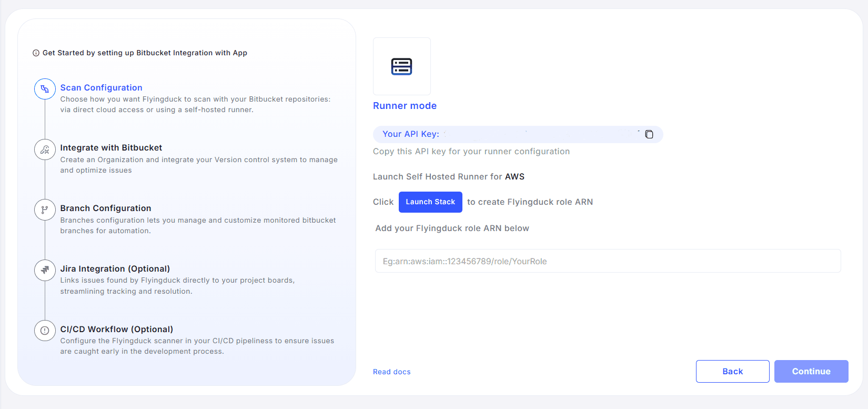Screen dimensions: 868x409
Task: Select the CI/CD Workflow (Optional) title
Action: 116,330
